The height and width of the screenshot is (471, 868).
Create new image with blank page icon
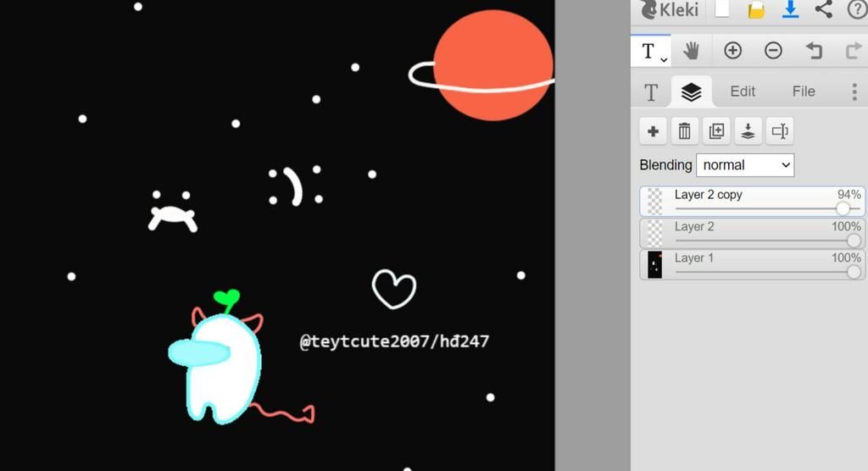point(722,8)
